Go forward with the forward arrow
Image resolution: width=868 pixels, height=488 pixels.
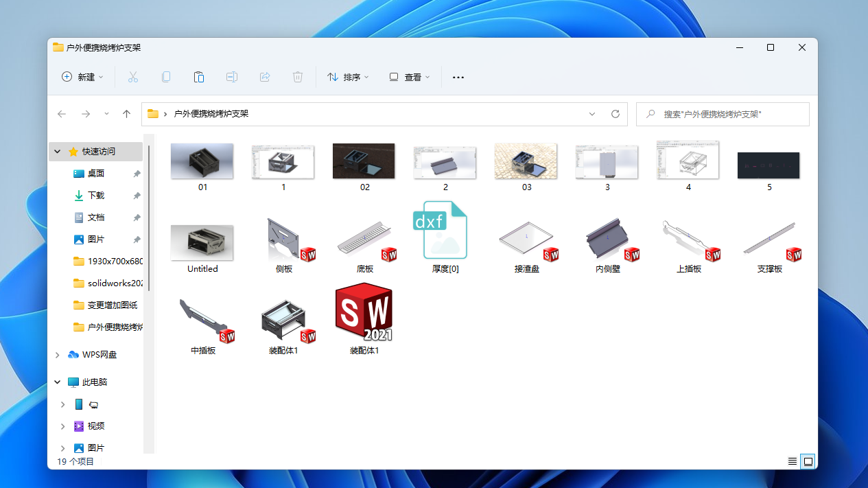[x=86, y=114]
